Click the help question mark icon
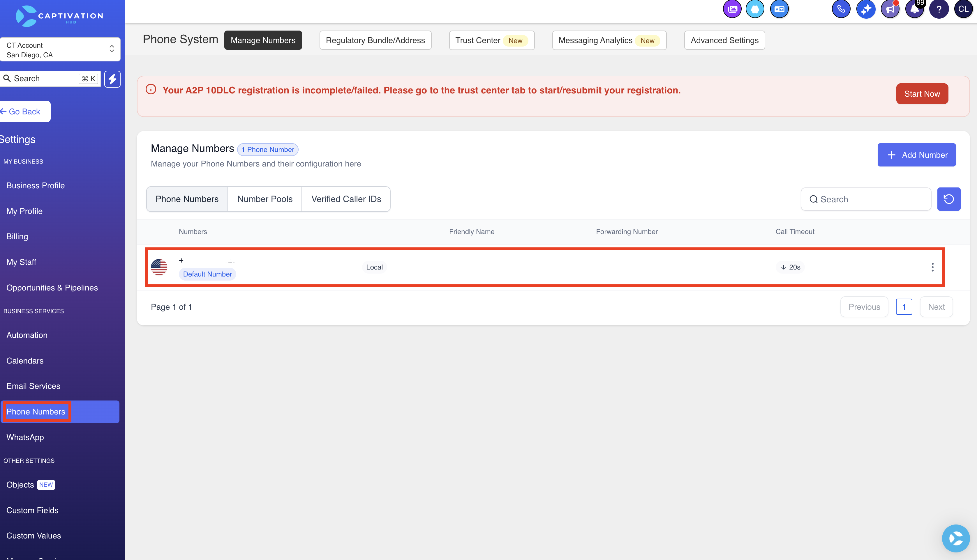 click(x=939, y=9)
